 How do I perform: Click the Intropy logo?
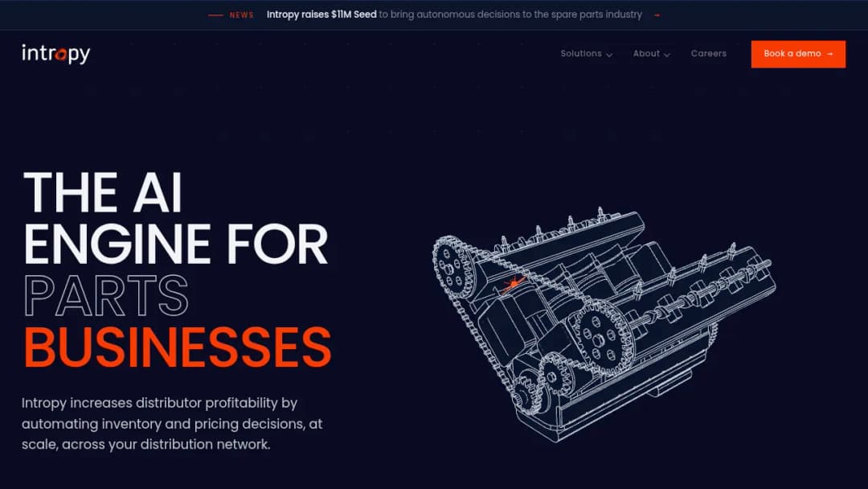pos(56,54)
